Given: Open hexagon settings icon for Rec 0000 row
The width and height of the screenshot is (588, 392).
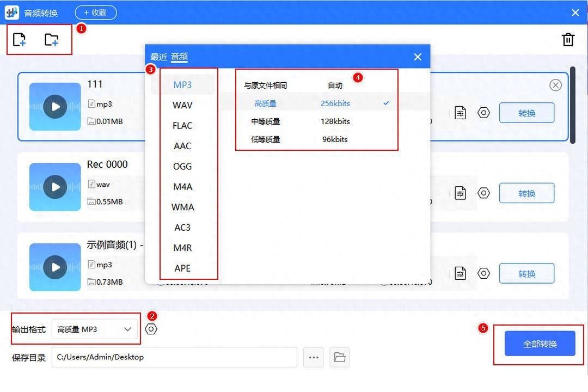Looking at the screenshot, I should coord(484,193).
